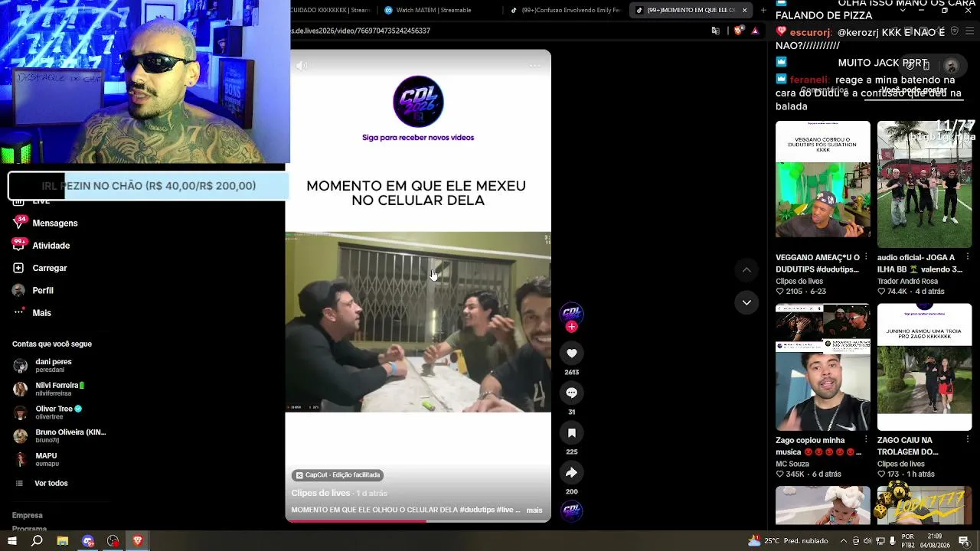
Task: Open the spinning sound disc icon
Action: (571, 511)
